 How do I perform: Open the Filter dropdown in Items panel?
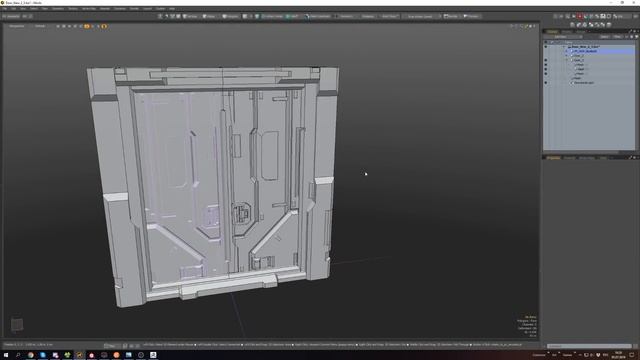[x=617, y=37]
